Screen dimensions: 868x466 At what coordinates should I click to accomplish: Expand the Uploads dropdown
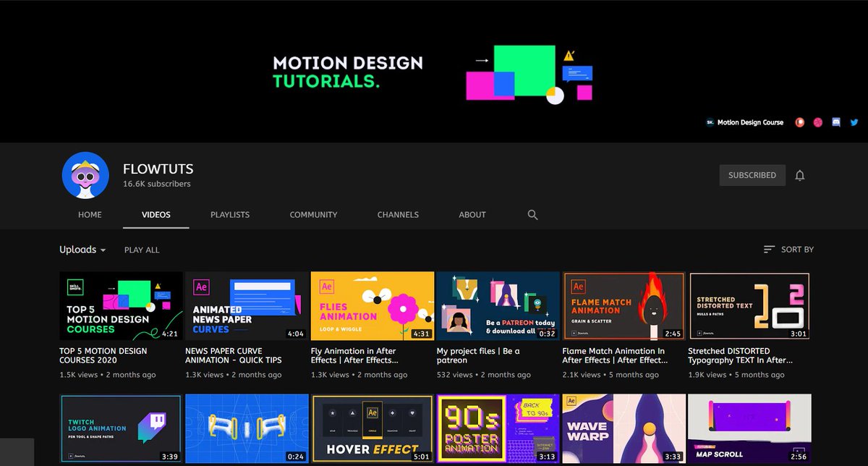82,250
